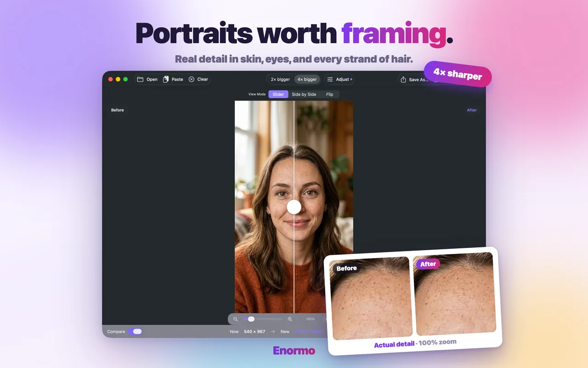
Task: Click the 'View Mode' label
Action: [257, 94]
